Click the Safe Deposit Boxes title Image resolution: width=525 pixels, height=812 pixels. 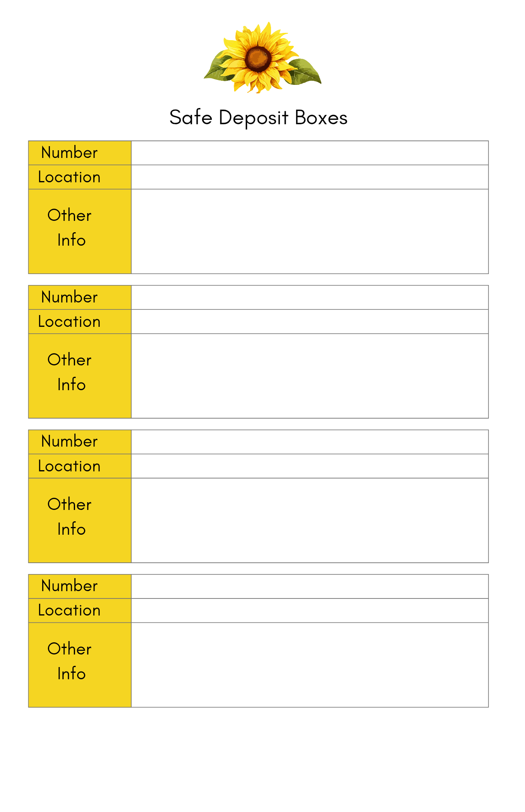click(x=258, y=118)
